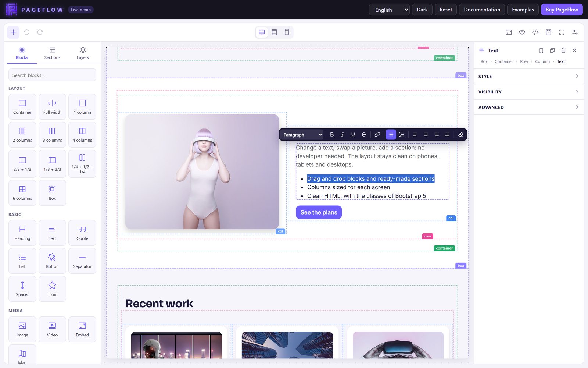Toggle block outlines icon in toolbar
The width and height of the screenshot is (588, 368).
pos(509,32)
